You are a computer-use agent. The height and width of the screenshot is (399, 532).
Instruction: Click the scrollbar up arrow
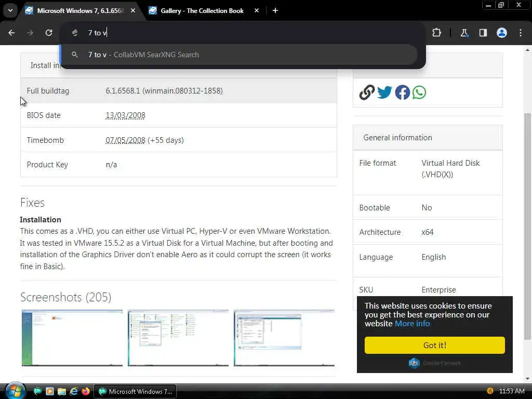click(527, 50)
